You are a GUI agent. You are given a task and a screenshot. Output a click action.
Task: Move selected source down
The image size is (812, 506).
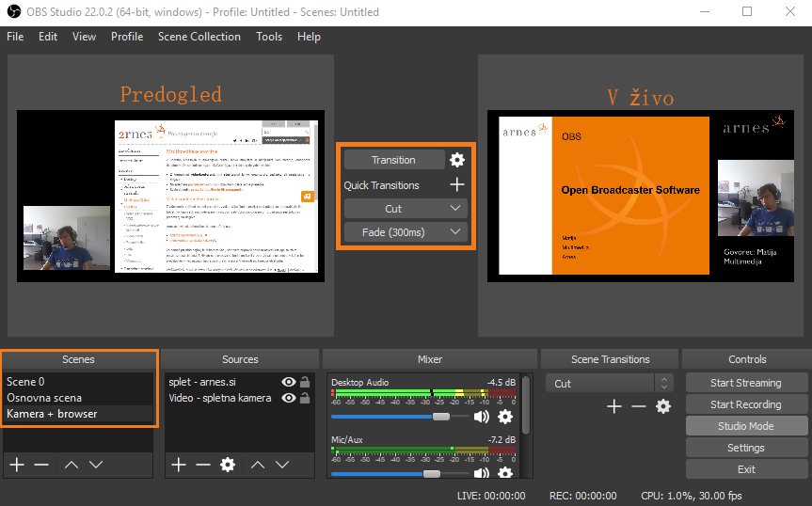pyautogui.click(x=282, y=465)
